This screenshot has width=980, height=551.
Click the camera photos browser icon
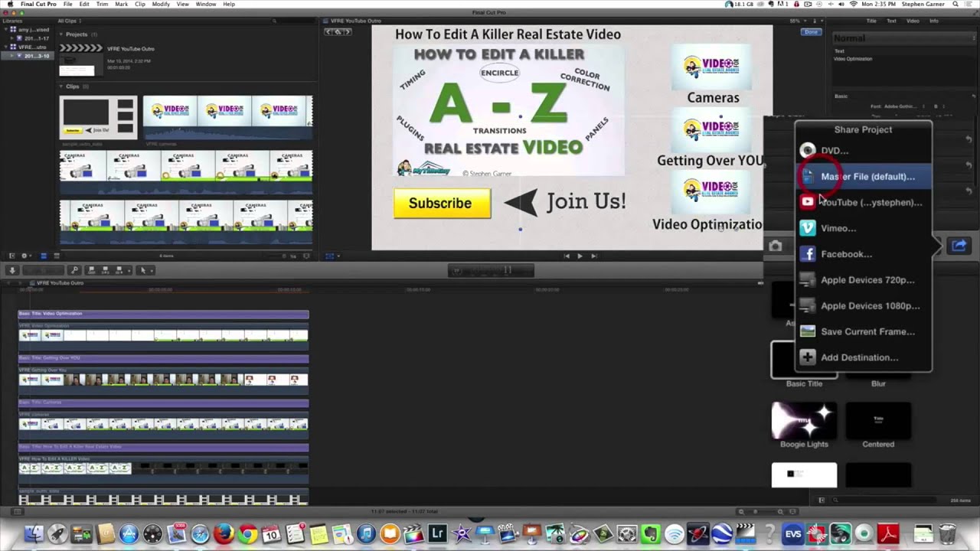(x=776, y=246)
